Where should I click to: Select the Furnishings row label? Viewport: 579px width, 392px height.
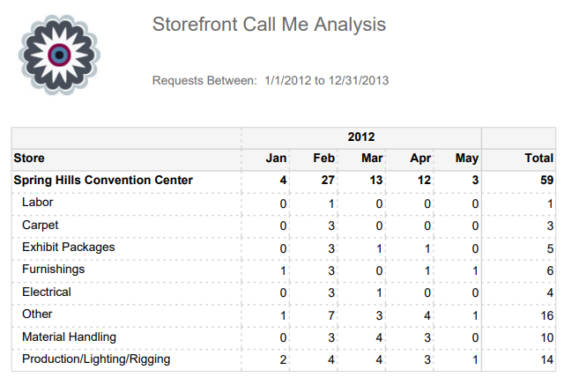[x=54, y=270]
